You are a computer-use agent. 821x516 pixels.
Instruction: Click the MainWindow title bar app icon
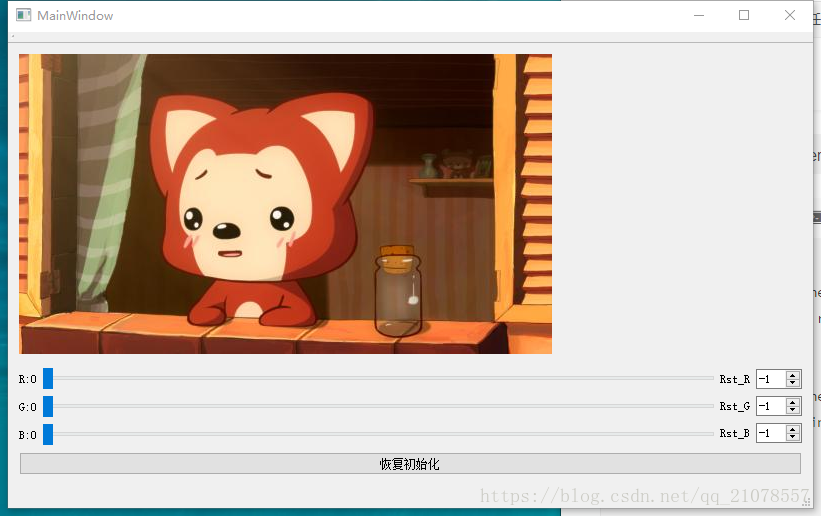click(x=24, y=15)
